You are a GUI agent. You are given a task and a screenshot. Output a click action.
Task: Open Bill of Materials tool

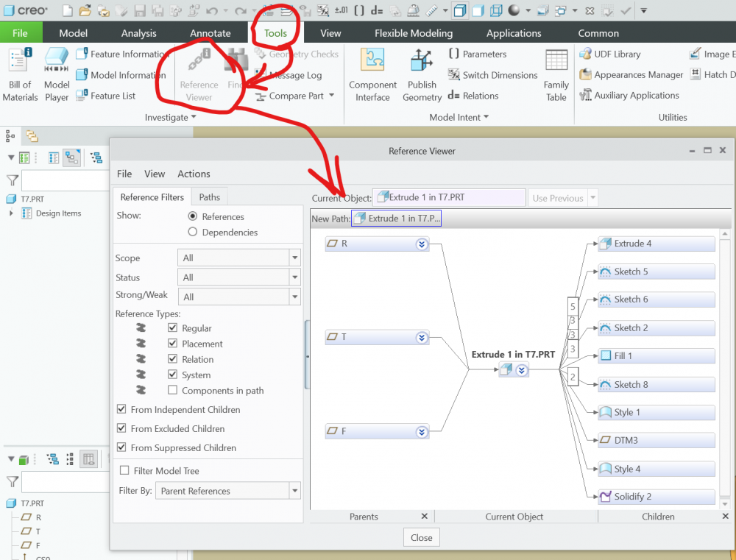point(20,75)
